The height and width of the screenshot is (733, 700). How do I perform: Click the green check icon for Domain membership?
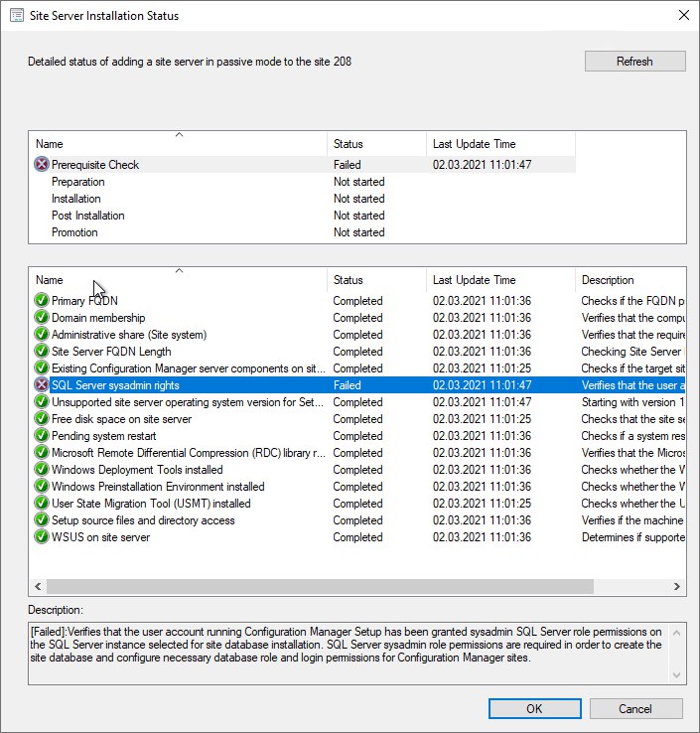42,317
